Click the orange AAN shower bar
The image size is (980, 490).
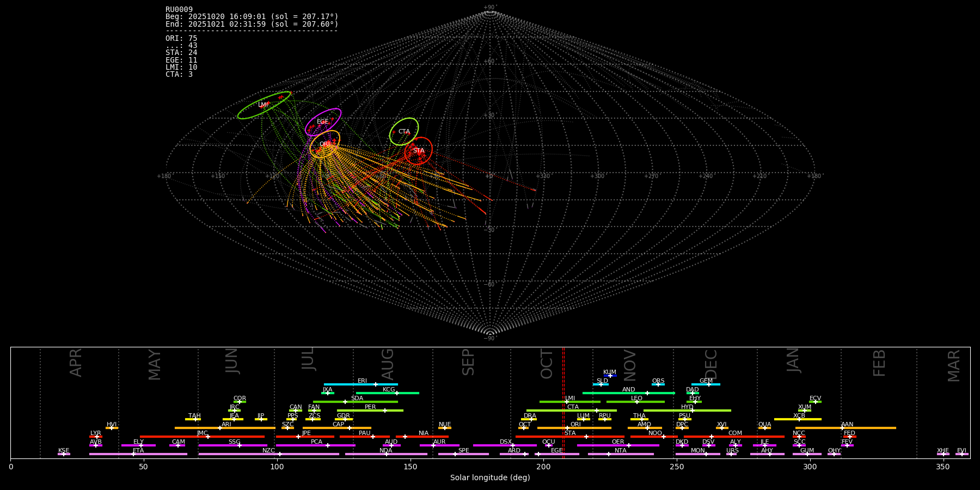(x=871, y=428)
